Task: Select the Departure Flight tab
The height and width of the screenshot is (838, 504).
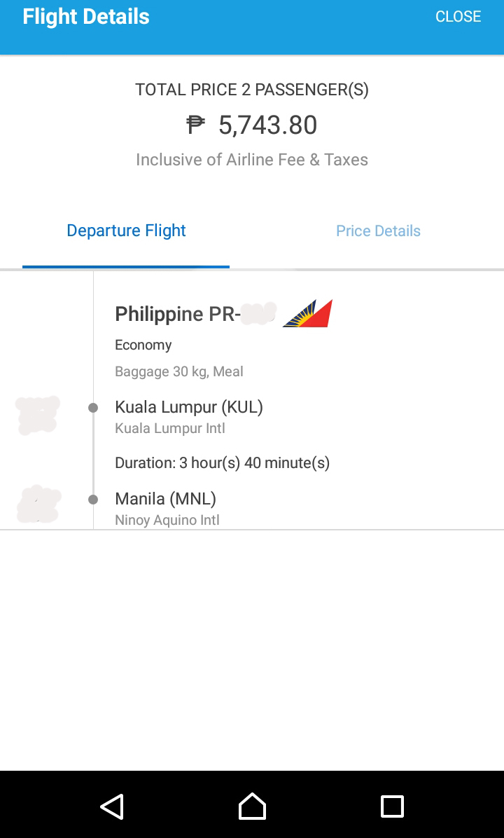Action: (126, 231)
